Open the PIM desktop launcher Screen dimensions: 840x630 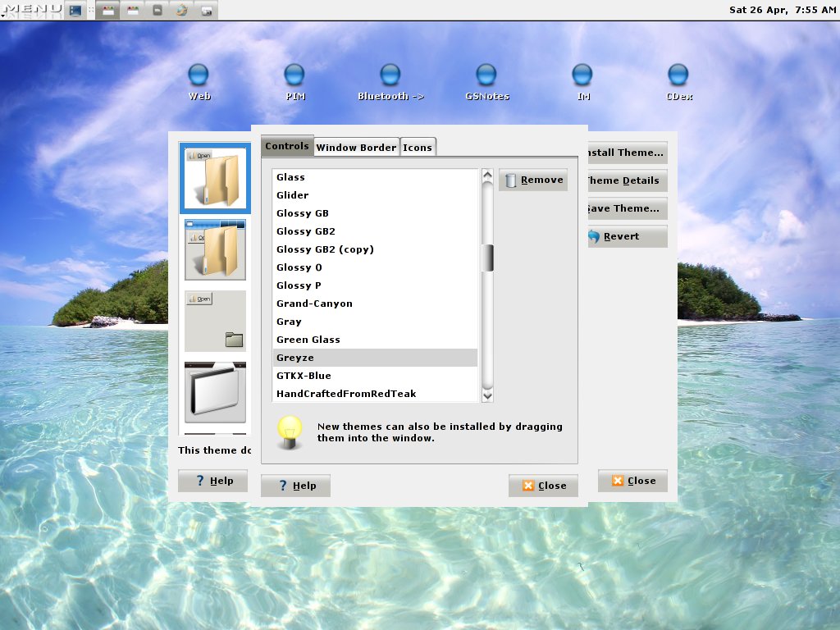[x=294, y=82]
